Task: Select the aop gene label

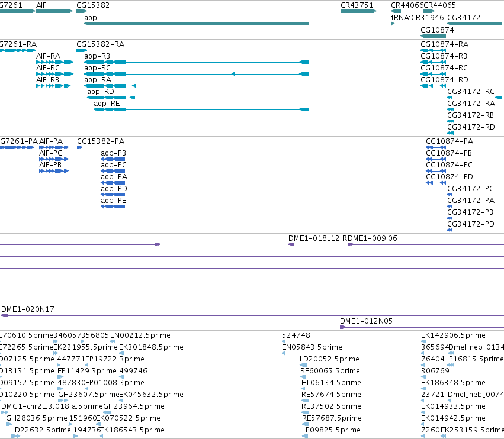Action: [91, 18]
